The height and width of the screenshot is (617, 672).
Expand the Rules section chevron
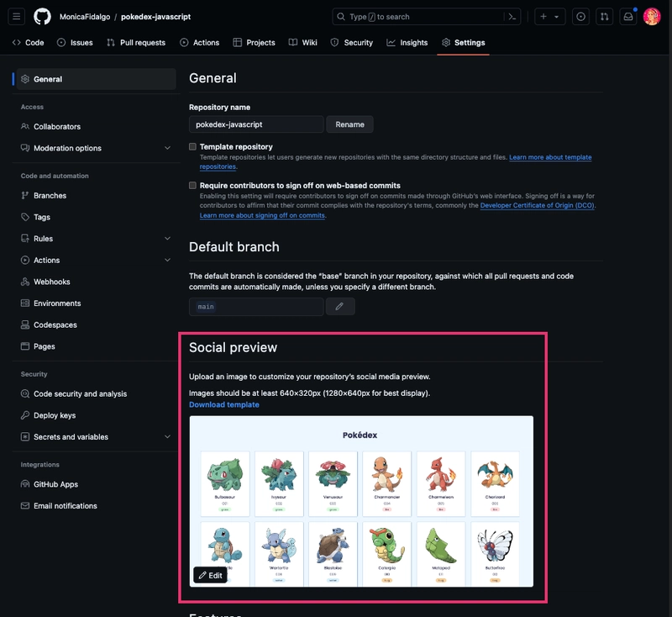pos(167,239)
